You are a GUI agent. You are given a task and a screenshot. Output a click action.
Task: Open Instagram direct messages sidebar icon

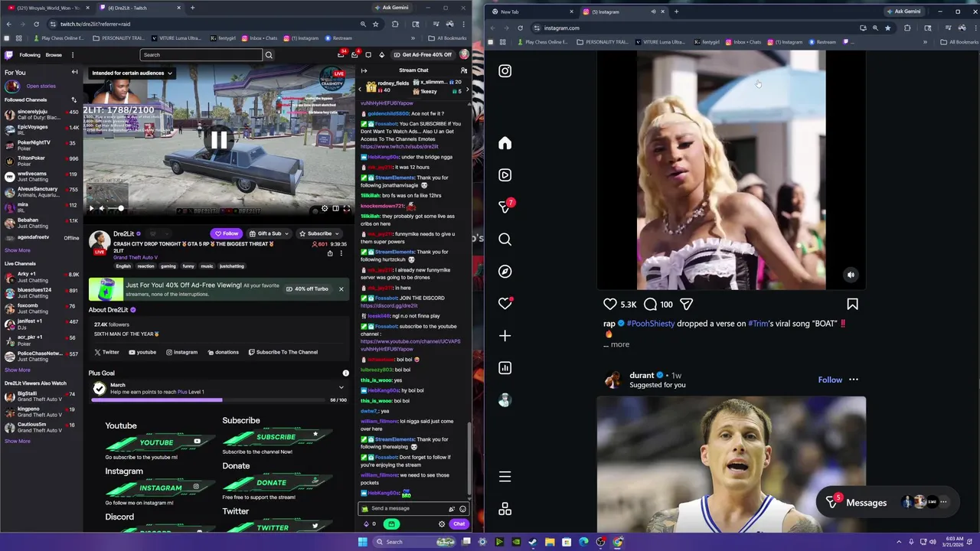click(x=505, y=207)
